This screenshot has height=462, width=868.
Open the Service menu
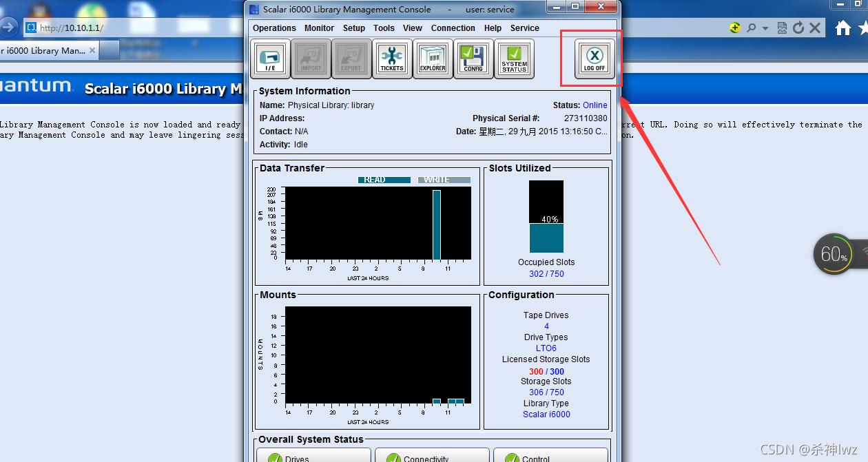(524, 28)
